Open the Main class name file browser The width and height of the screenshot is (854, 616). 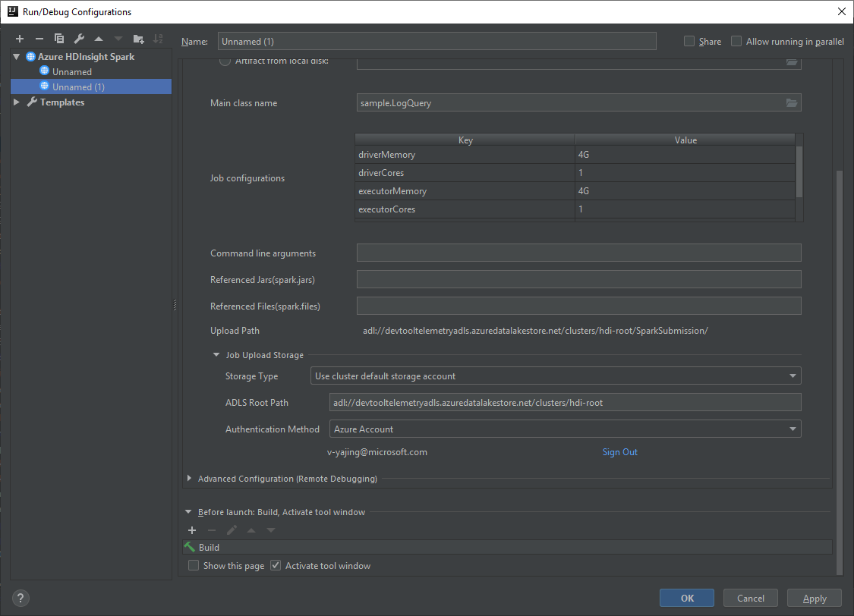793,102
